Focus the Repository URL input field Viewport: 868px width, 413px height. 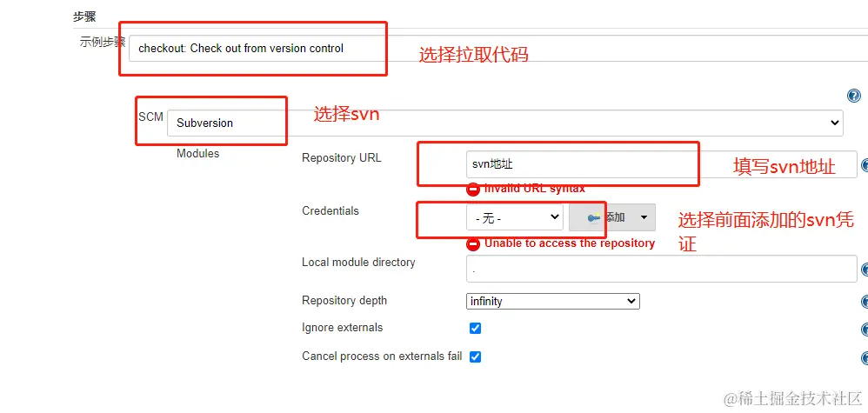pyautogui.click(x=662, y=164)
